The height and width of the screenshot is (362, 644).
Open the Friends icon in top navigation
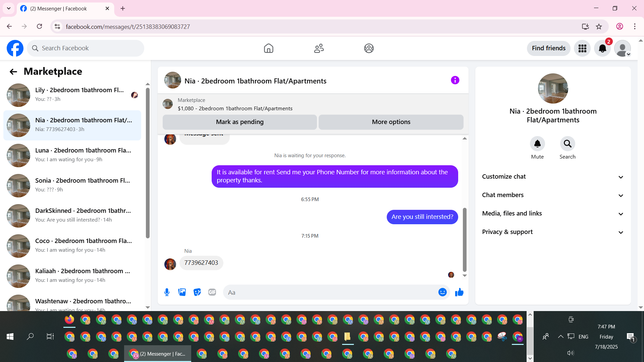coord(319,48)
